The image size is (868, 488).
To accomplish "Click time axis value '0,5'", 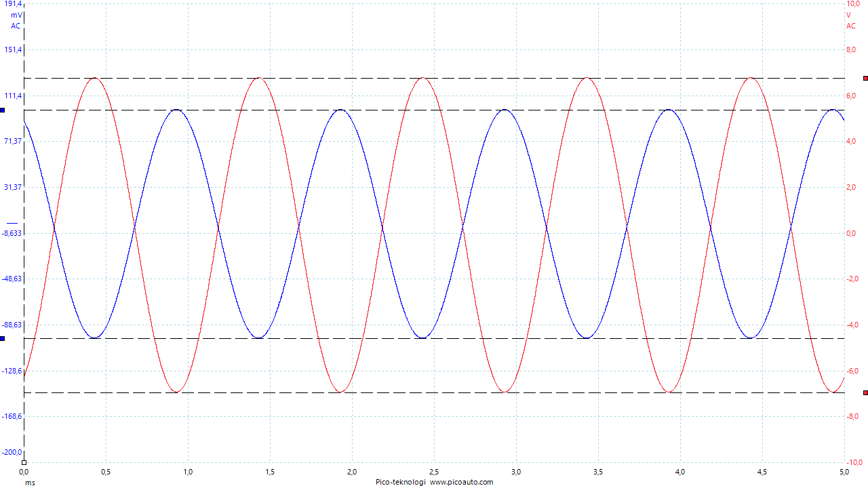I will click(106, 472).
